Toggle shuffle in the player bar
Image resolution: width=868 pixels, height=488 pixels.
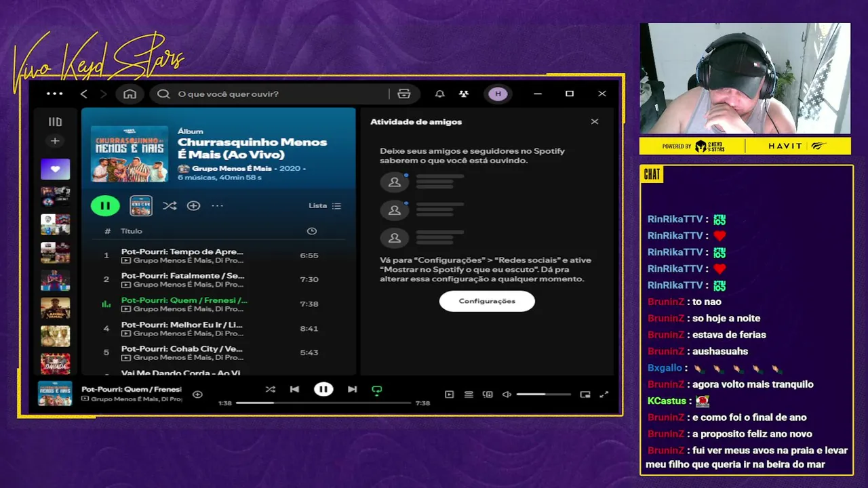click(271, 390)
